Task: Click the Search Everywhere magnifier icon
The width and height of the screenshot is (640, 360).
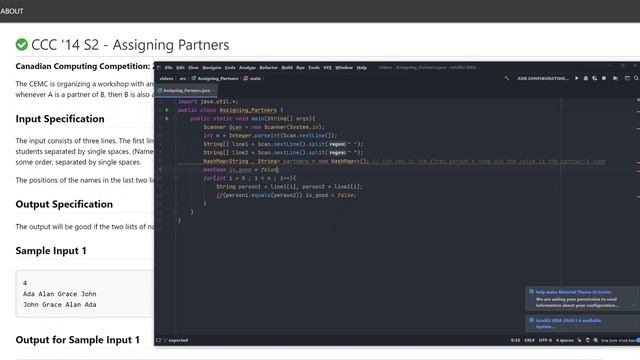Action: click(636, 78)
